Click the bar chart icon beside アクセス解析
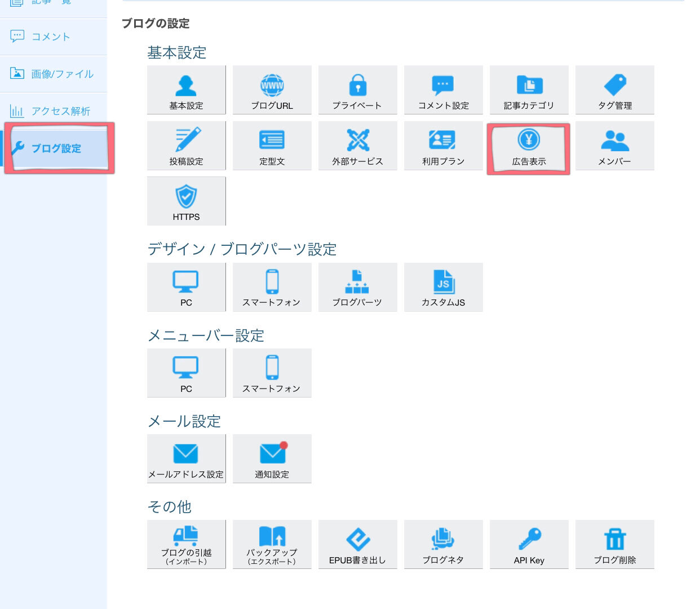This screenshot has width=700, height=609. pyautogui.click(x=17, y=111)
